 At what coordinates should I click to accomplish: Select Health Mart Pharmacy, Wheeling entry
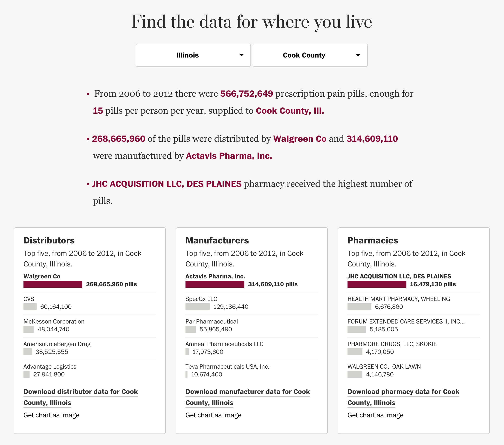point(398,299)
